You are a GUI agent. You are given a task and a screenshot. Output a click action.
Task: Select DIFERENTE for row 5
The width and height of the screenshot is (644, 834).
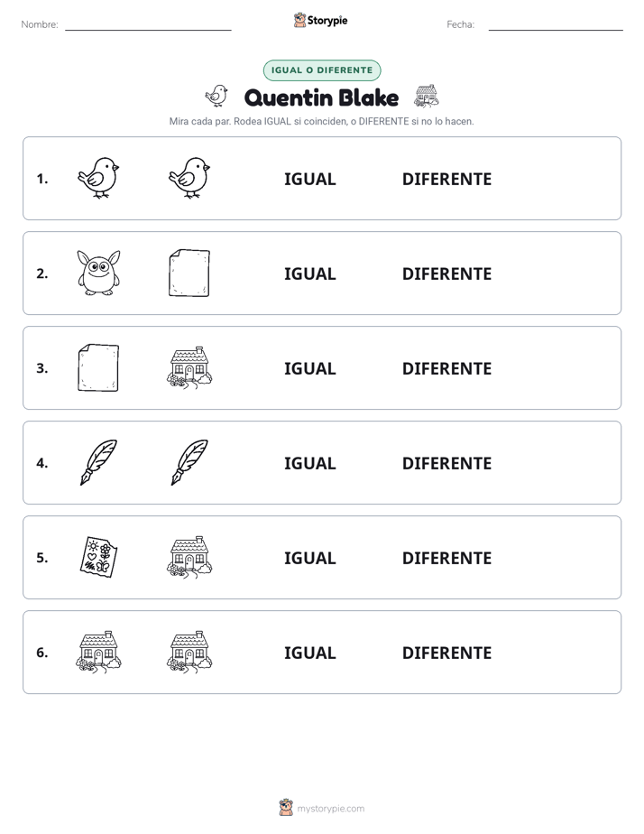(x=446, y=558)
